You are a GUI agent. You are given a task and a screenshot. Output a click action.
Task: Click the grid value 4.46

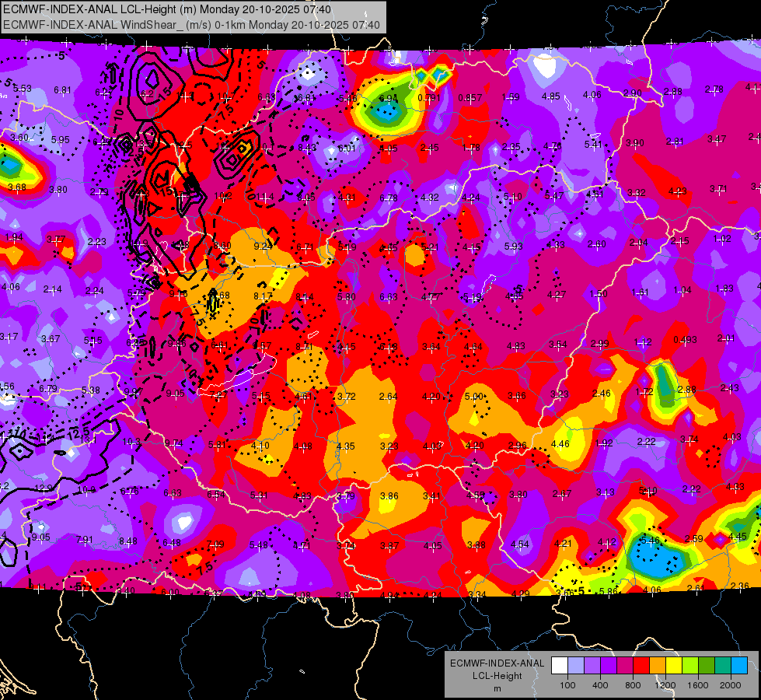[560, 444]
